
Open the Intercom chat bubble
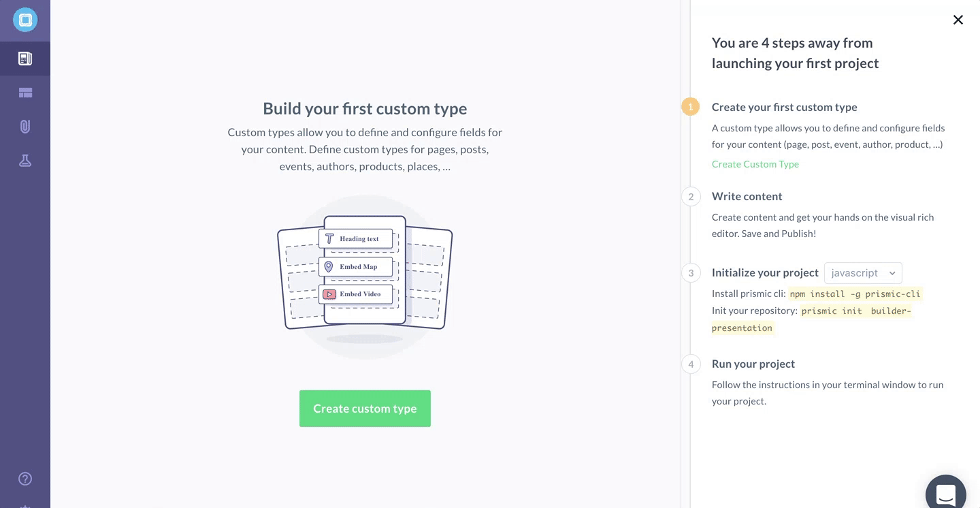tap(945, 492)
